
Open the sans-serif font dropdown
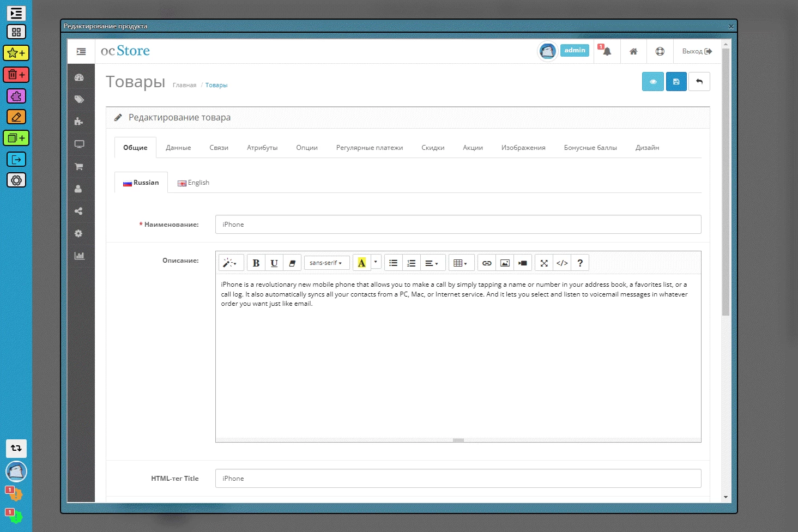tap(326, 263)
